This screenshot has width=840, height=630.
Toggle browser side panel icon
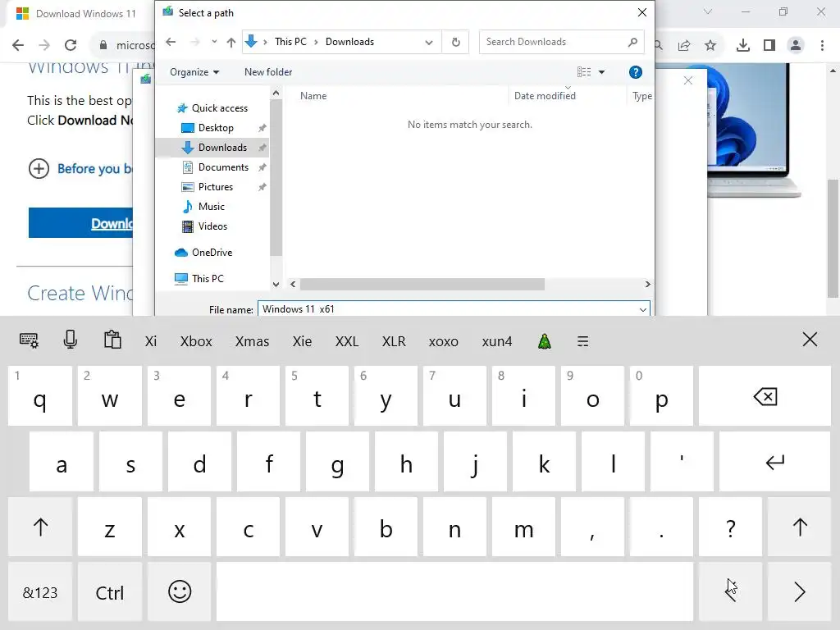click(769, 46)
